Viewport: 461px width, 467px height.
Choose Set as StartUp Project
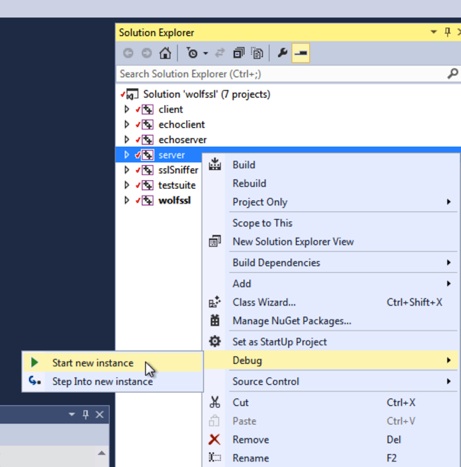click(330, 342)
